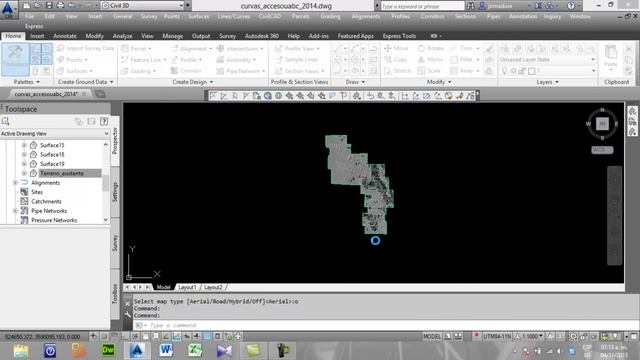The height and width of the screenshot is (360, 640).
Task: Click the Alignment create button
Action: 191,48
